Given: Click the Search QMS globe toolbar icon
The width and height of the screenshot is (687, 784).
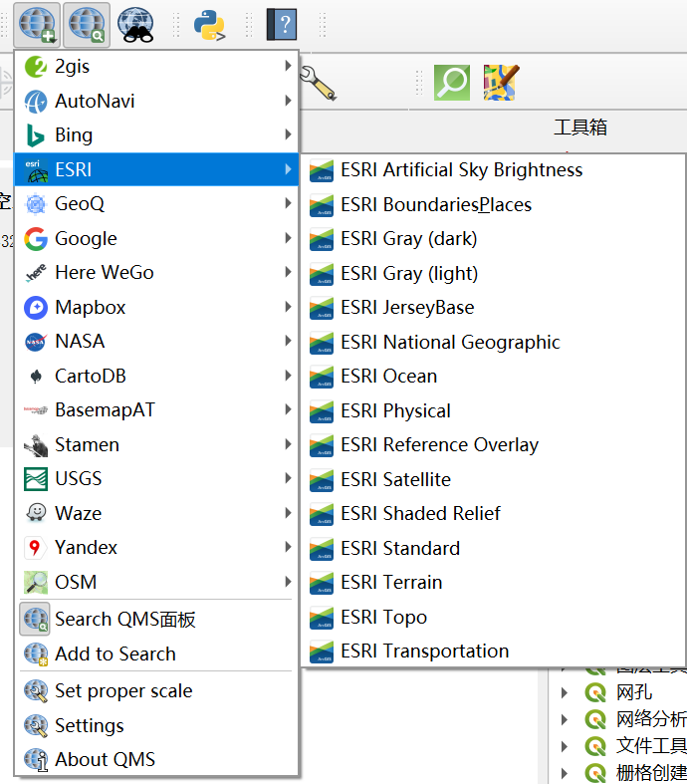Looking at the screenshot, I should click(87, 25).
